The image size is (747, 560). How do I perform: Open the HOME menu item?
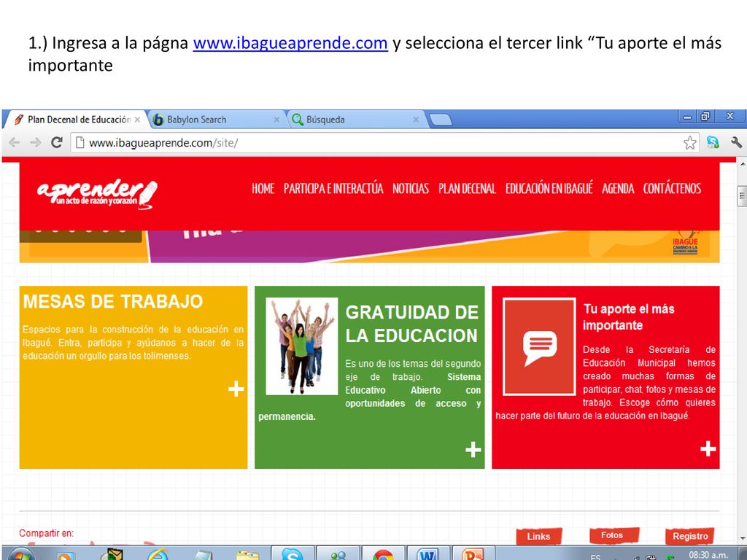pyautogui.click(x=263, y=189)
